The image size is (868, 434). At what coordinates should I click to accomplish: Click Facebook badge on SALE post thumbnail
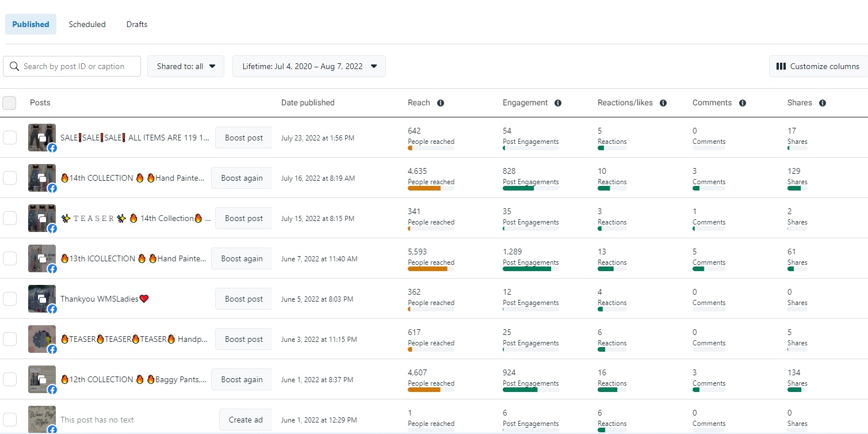click(x=52, y=147)
